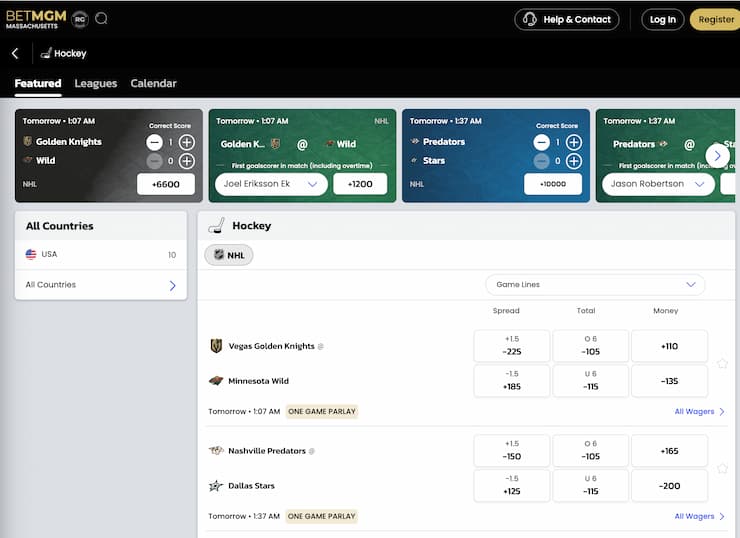This screenshot has width=740, height=538.
Task: Pick Golden Knights moneyline +110
Action: click(x=669, y=346)
